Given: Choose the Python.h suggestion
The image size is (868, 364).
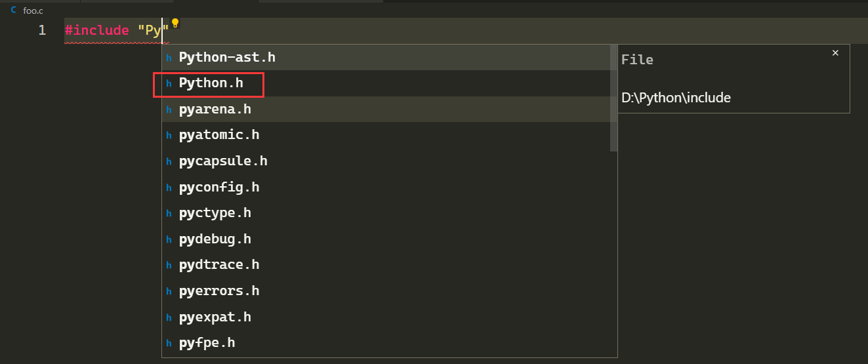Looking at the screenshot, I should click(211, 84).
